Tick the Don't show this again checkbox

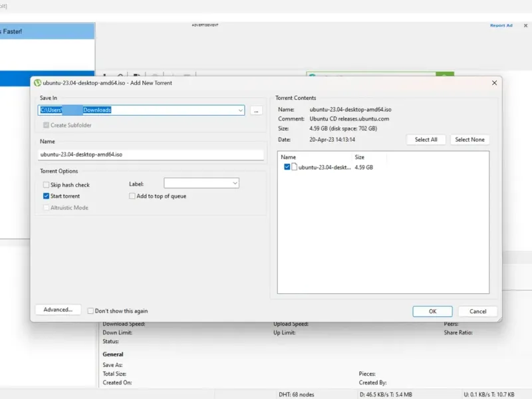click(90, 311)
